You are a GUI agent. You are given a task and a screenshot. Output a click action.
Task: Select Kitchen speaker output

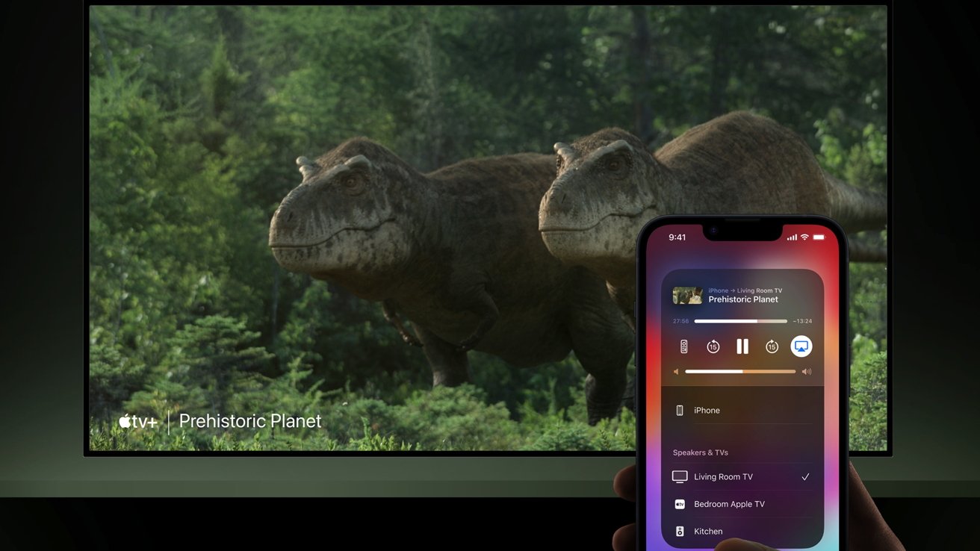(x=708, y=532)
